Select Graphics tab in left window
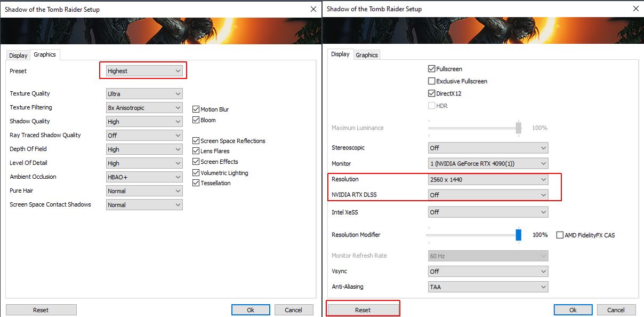This screenshot has width=644, height=317. [45, 54]
